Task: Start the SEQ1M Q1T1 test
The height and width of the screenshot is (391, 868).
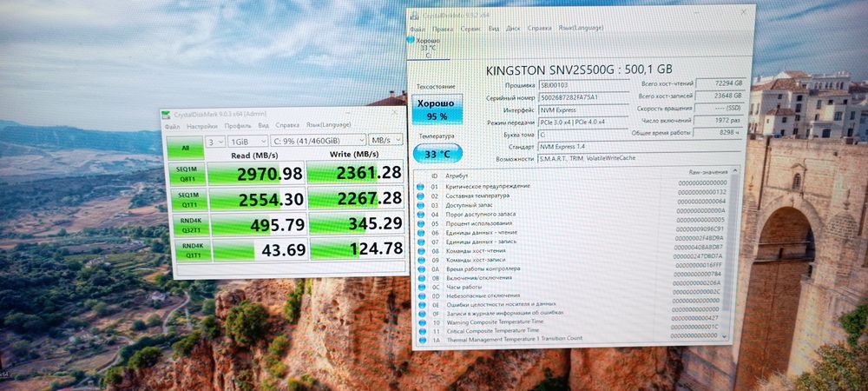Action: (188, 199)
